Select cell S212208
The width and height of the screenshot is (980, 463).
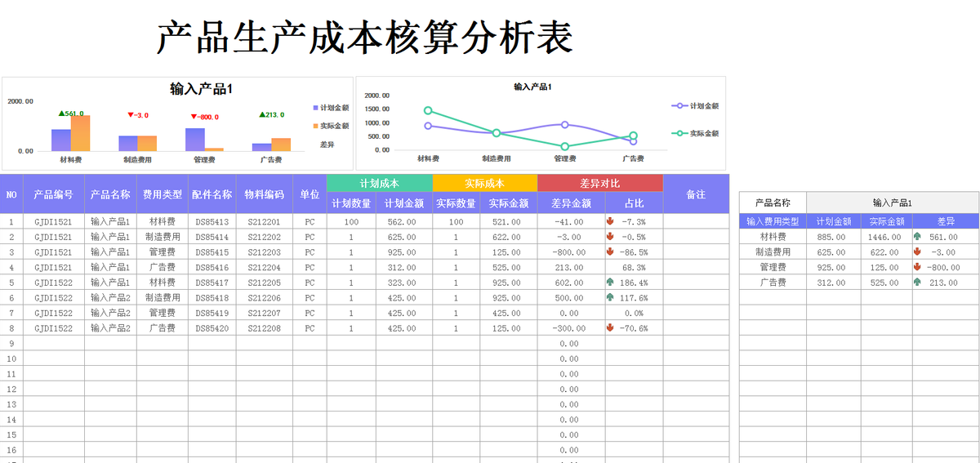coord(265,328)
